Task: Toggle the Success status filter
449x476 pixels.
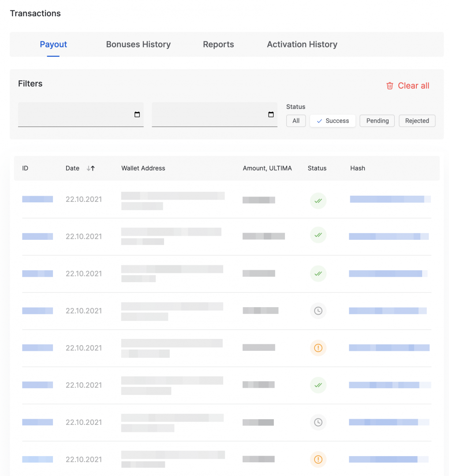Action: coord(333,121)
